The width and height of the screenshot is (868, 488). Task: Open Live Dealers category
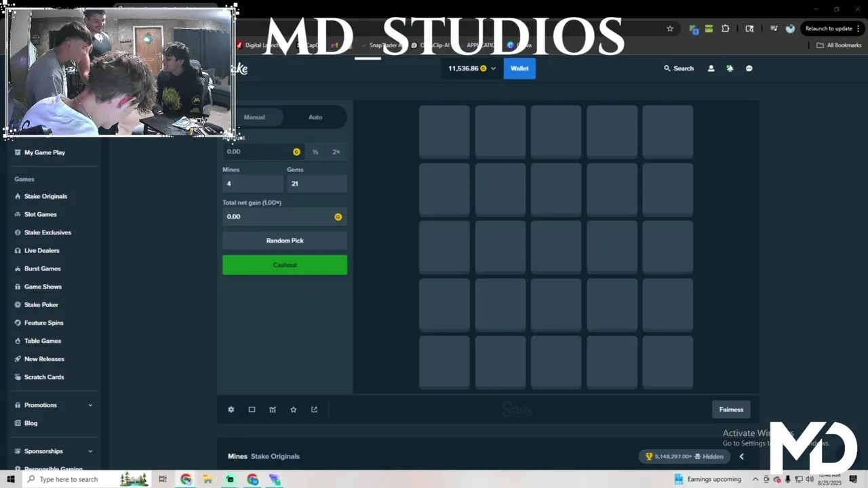42,251
